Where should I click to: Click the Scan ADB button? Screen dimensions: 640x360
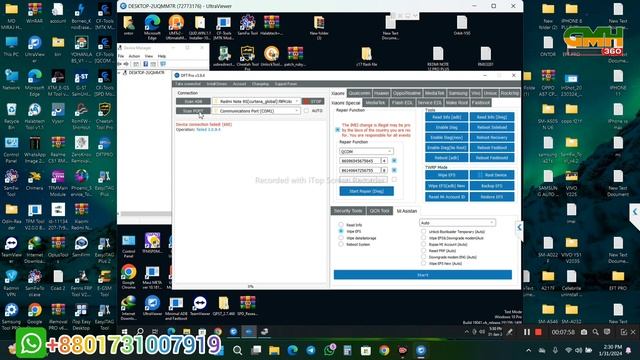[193, 101]
